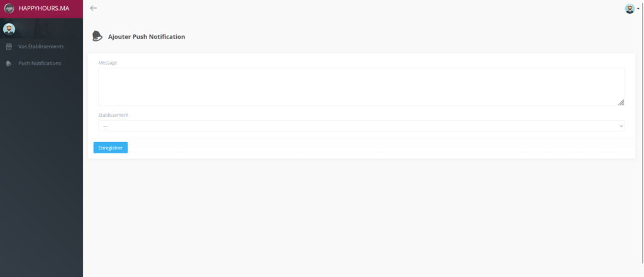Click the dark banner behind sidebar avatar
Viewport: 644px width, 277px height.
pyautogui.click(x=50, y=29)
